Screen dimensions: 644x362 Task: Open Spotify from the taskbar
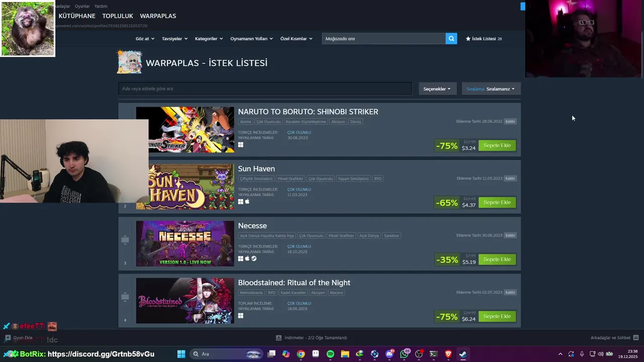[x=330, y=354]
